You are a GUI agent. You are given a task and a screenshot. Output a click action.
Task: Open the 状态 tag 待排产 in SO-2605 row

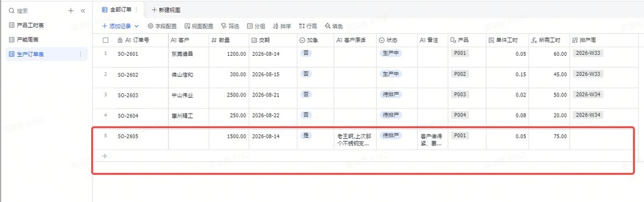click(391, 136)
